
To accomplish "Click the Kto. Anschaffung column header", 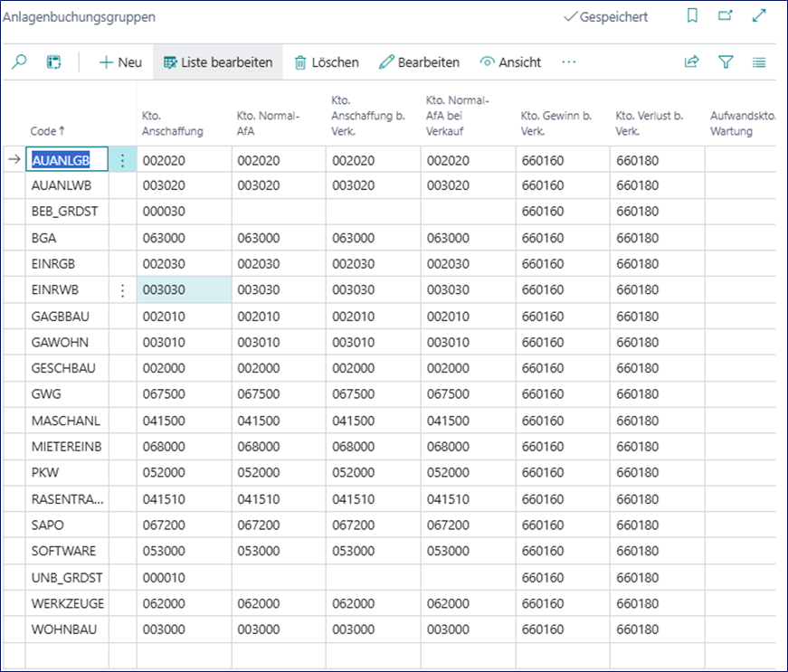I will coord(173,123).
